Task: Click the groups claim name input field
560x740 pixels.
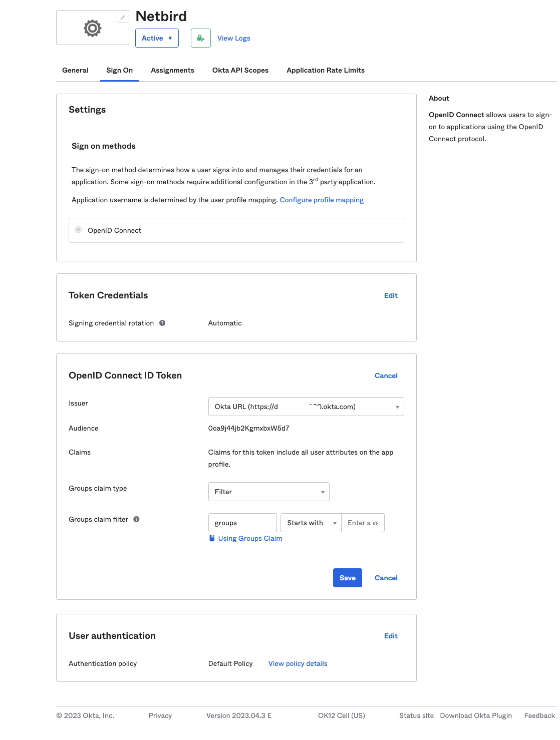Action: click(x=242, y=523)
